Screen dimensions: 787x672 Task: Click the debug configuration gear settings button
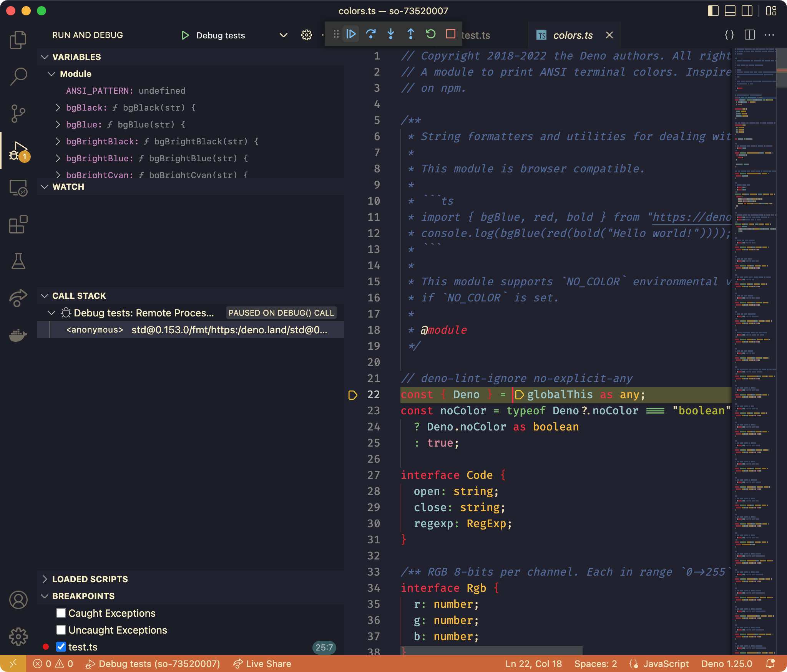tap(306, 35)
